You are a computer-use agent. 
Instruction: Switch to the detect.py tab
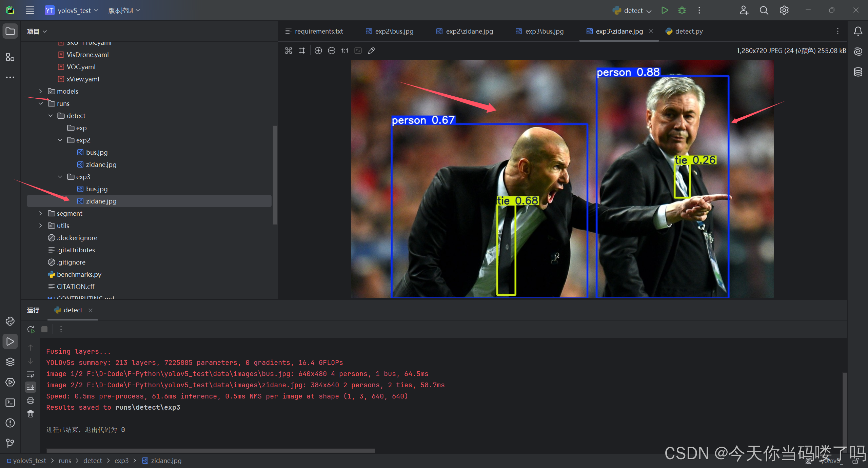point(688,31)
